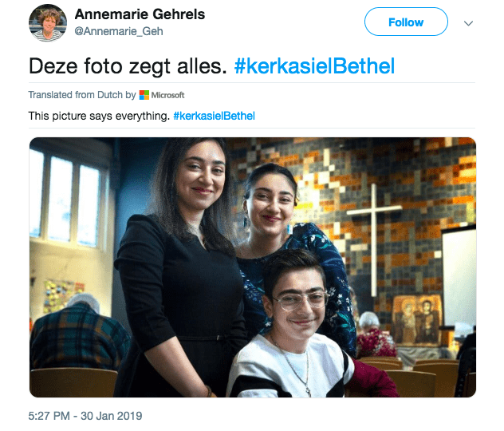
Task: Click the Microsoft logo icon
Action: click(x=144, y=95)
